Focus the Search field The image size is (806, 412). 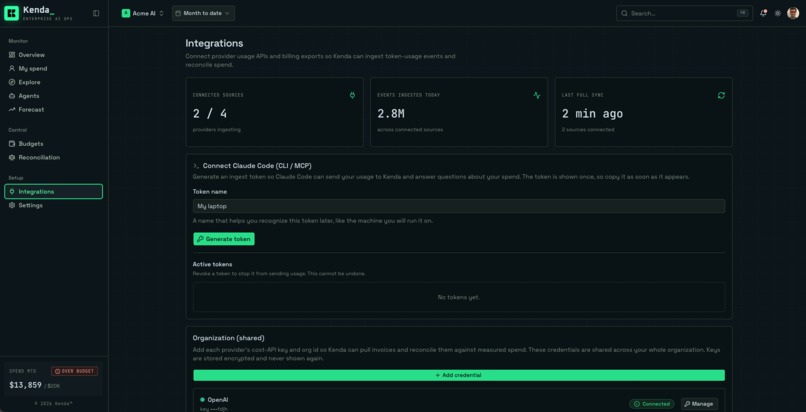(x=684, y=13)
